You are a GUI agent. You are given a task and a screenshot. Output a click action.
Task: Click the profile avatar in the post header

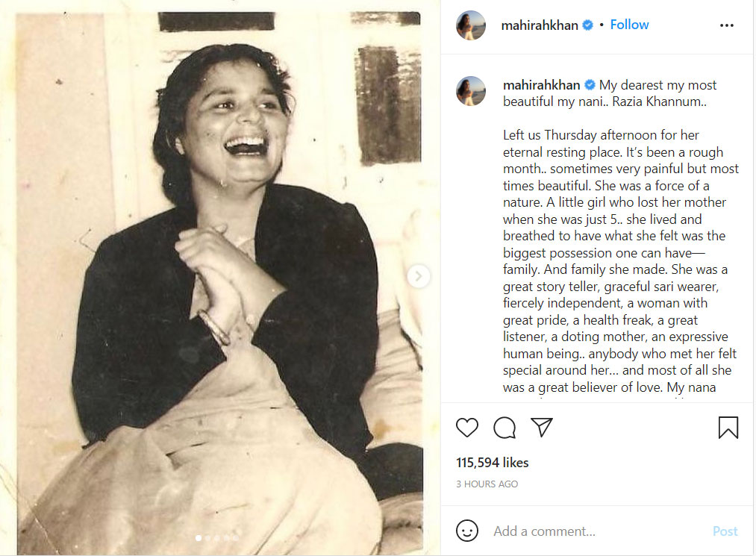coord(471,25)
